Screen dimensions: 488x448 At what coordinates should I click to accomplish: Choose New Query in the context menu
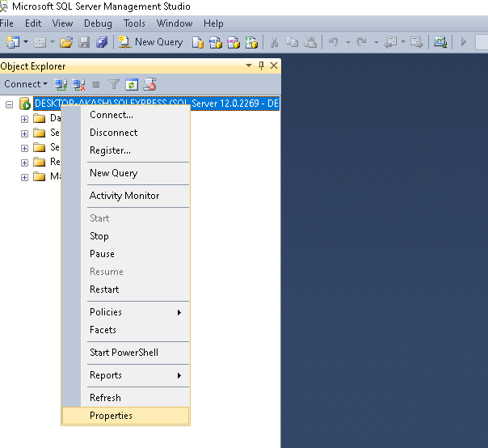125,173
